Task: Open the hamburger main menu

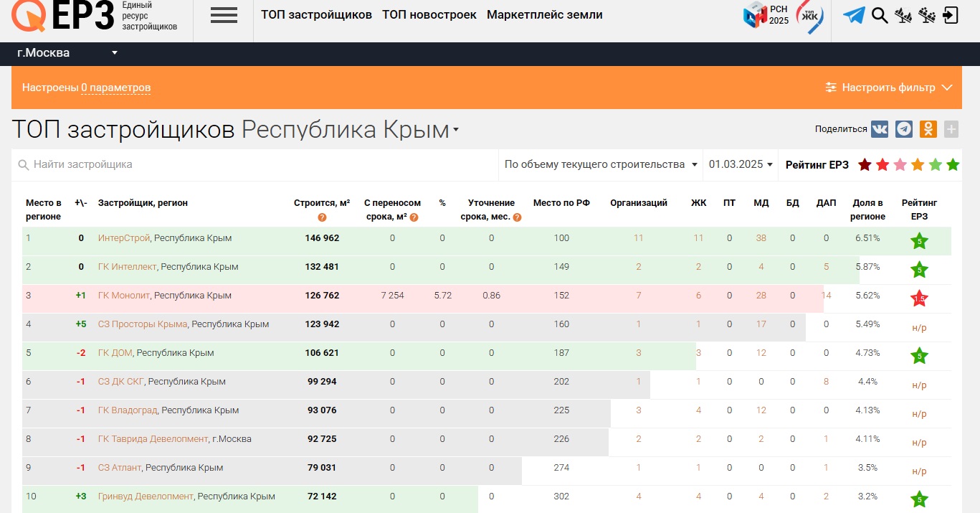Action: (x=224, y=15)
